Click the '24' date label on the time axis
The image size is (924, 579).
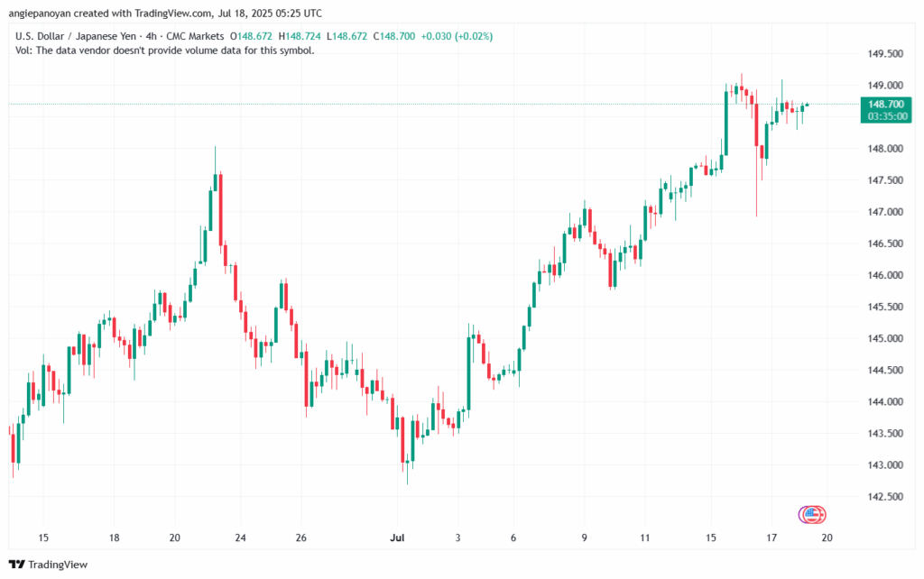(x=240, y=538)
